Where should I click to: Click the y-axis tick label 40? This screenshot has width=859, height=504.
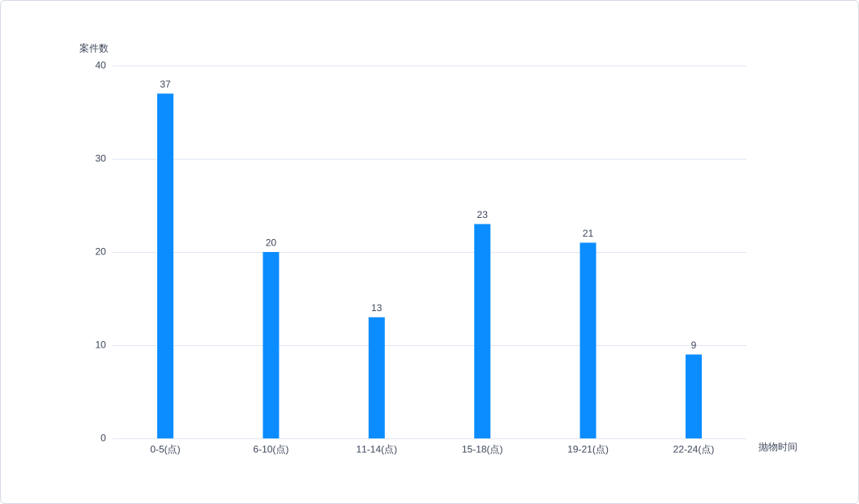[100, 65]
